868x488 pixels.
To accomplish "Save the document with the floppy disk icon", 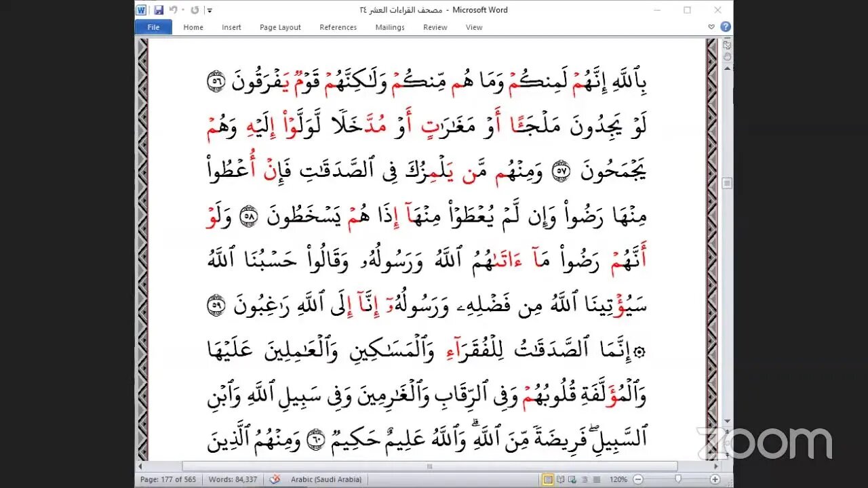I will click(159, 10).
